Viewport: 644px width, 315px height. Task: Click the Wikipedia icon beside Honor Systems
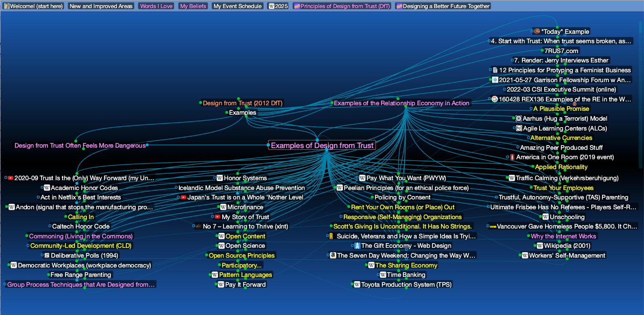tap(220, 178)
